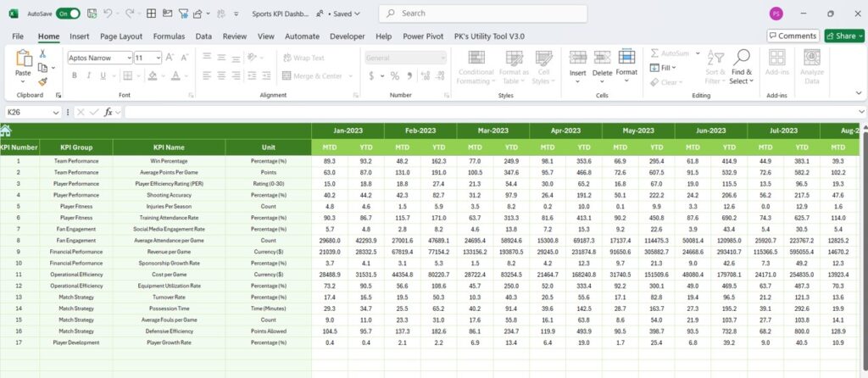Click the Format as Table button
Screen dimensions: 868x378
coord(515,67)
